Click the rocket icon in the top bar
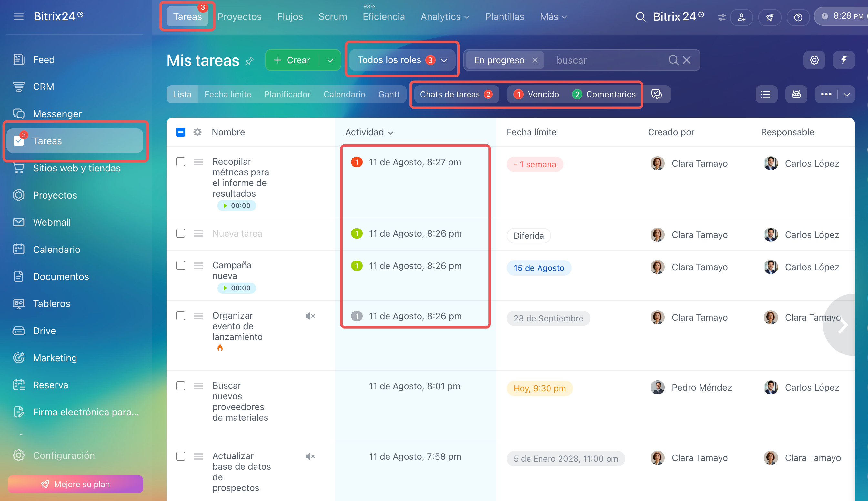 pos(770,17)
